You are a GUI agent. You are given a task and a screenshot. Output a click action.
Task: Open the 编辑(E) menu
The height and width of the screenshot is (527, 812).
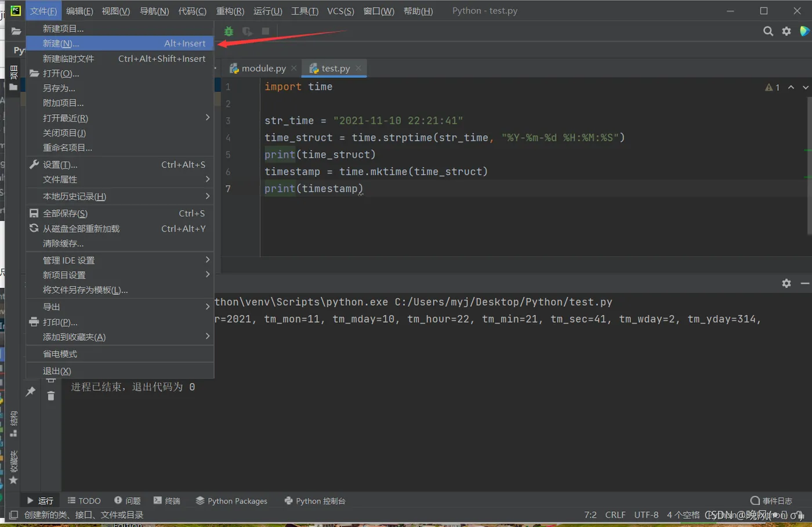(x=79, y=11)
